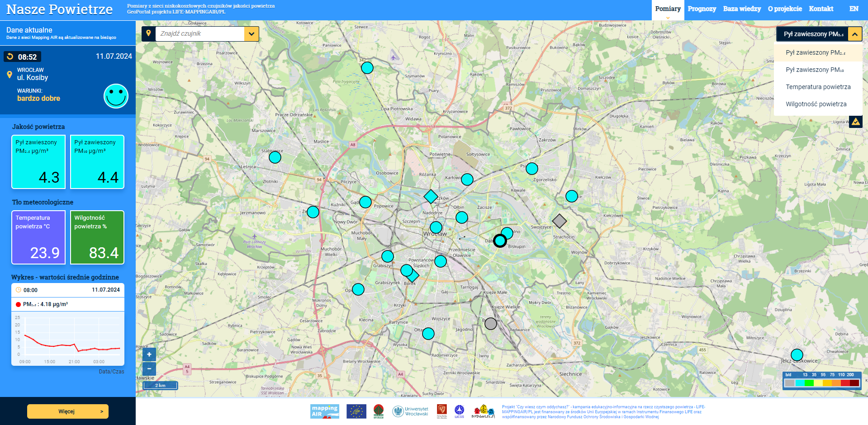Click the hourly PM2.5 line chart
868x425 pixels.
click(x=68, y=339)
